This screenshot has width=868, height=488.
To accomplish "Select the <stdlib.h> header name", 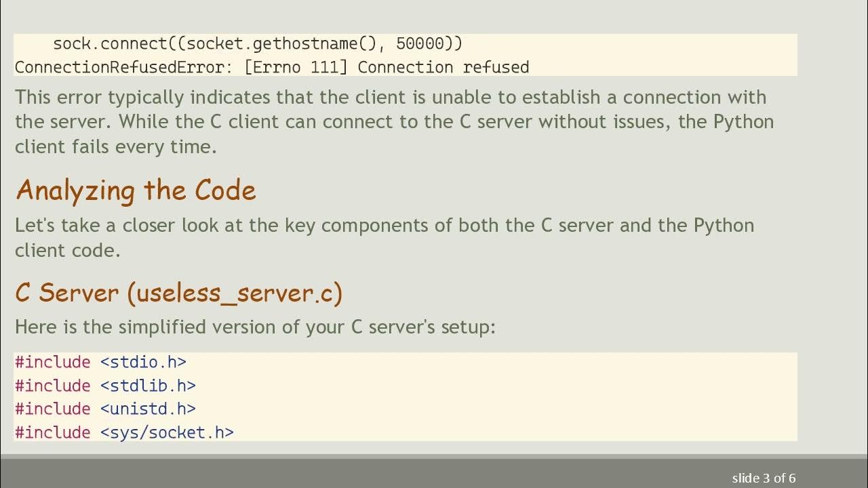I will tap(148, 386).
